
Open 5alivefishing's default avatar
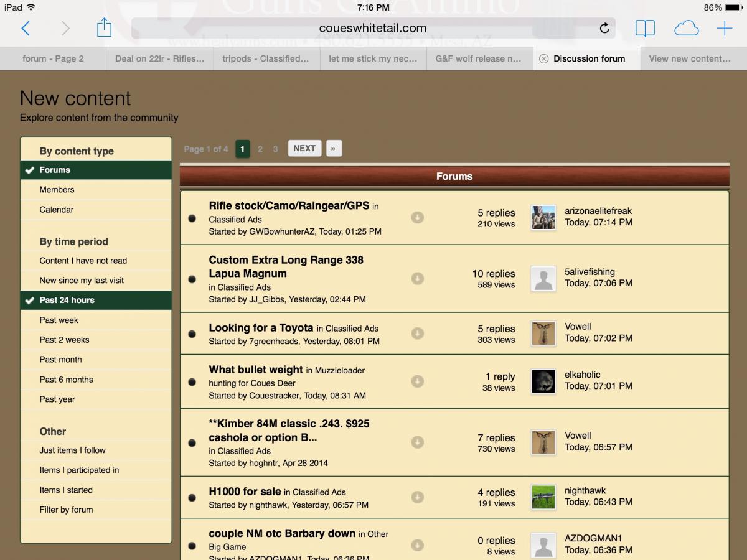coord(543,279)
